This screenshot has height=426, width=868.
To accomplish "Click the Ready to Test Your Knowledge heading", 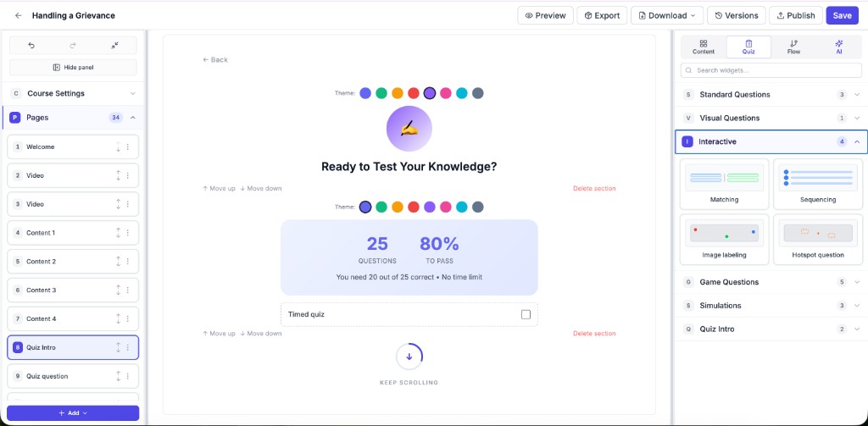I will 409,167.
